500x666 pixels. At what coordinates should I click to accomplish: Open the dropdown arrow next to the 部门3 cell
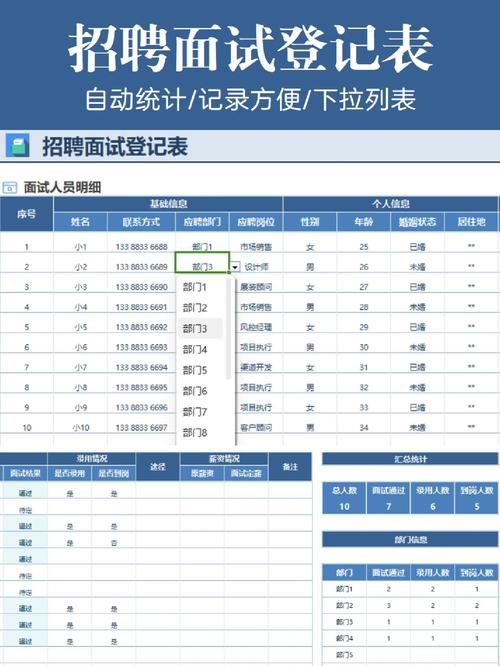pos(235,267)
